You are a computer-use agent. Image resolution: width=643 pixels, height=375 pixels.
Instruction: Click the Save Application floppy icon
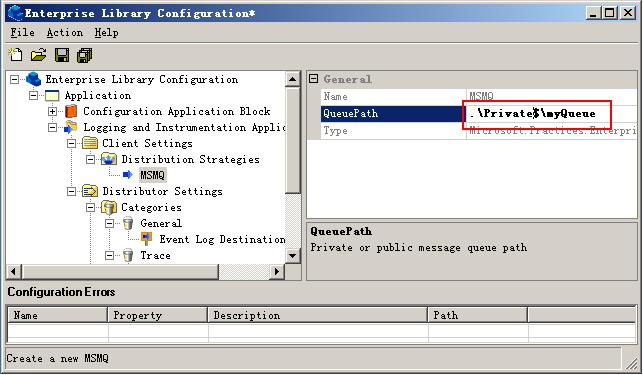pyautogui.click(x=62, y=55)
